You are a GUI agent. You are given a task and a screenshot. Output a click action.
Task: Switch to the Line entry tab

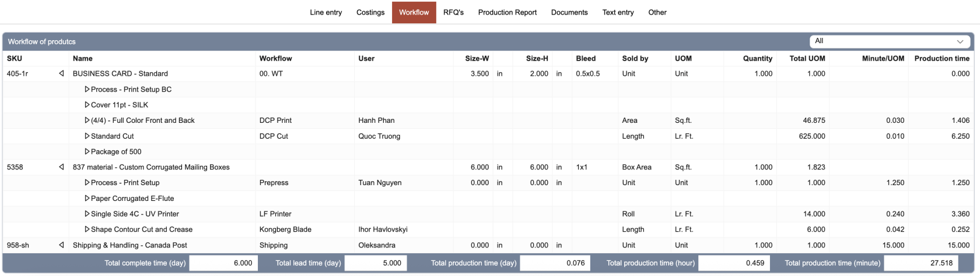point(325,12)
